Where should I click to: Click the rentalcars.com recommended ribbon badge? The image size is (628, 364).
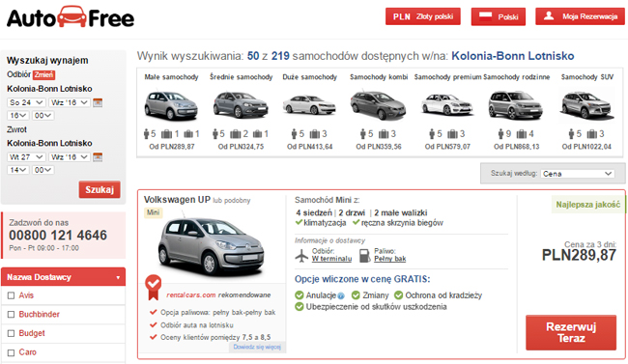tap(153, 287)
